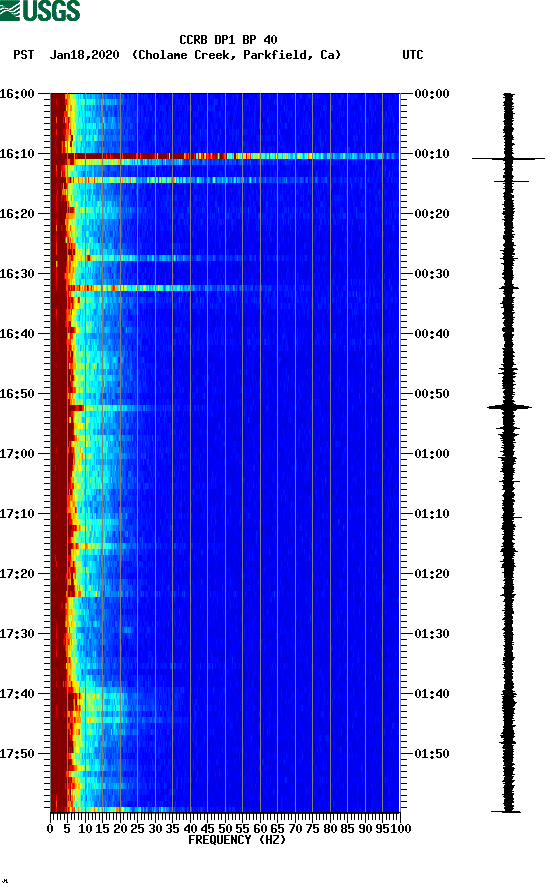
Task: Click the '75' frequency axis label
Action: click(312, 829)
